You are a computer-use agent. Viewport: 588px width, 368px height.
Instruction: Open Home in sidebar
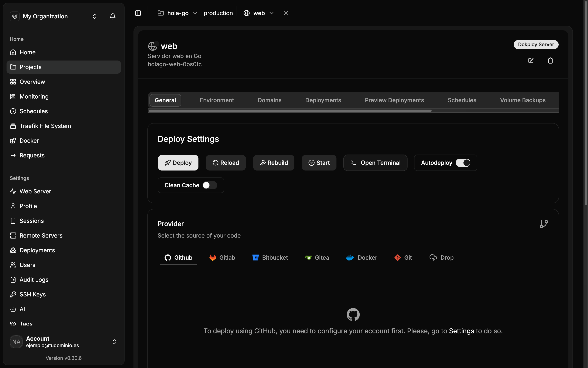pyautogui.click(x=64, y=52)
